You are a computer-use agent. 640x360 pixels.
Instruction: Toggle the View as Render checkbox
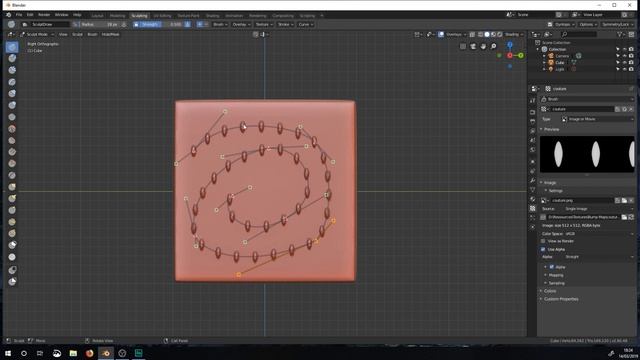pyautogui.click(x=543, y=241)
